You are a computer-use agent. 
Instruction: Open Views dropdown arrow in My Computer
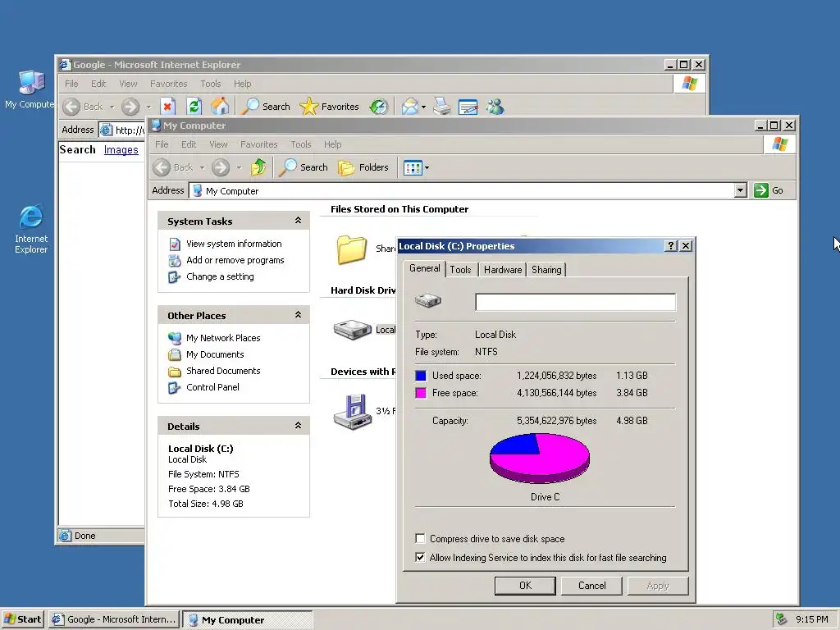pos(427,167)
